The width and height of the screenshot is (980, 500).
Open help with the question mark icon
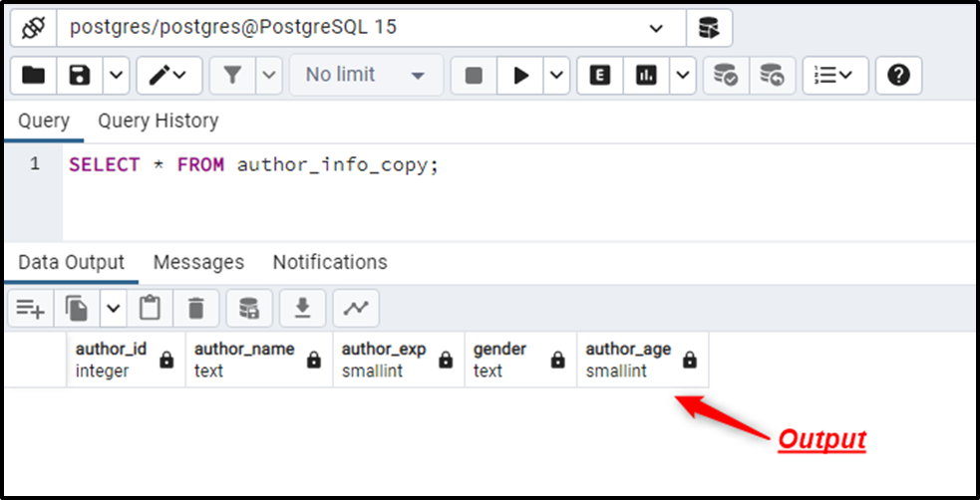click(x=898, y=76)
